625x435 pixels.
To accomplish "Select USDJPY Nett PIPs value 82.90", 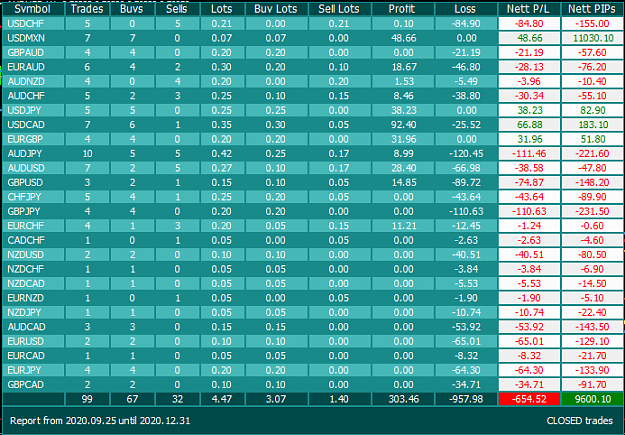I will pyautogui.click(x=592, y=110).
